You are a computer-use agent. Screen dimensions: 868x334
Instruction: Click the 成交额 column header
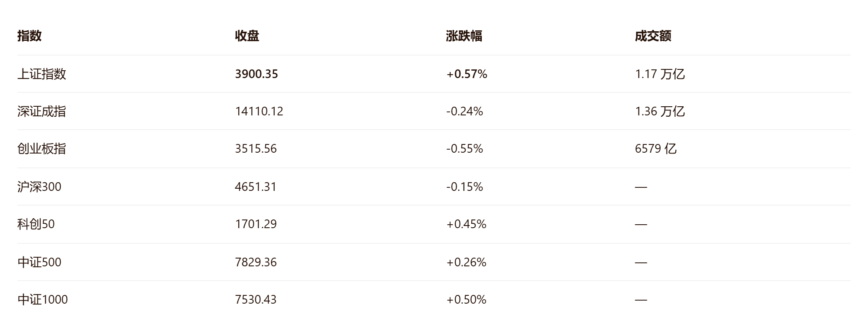653,36
